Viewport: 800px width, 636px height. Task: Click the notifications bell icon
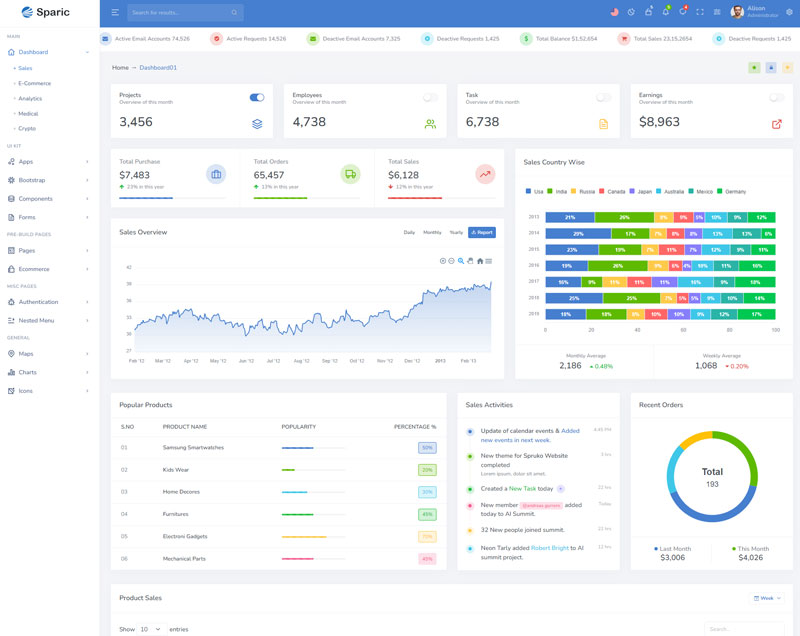(665, 12)
